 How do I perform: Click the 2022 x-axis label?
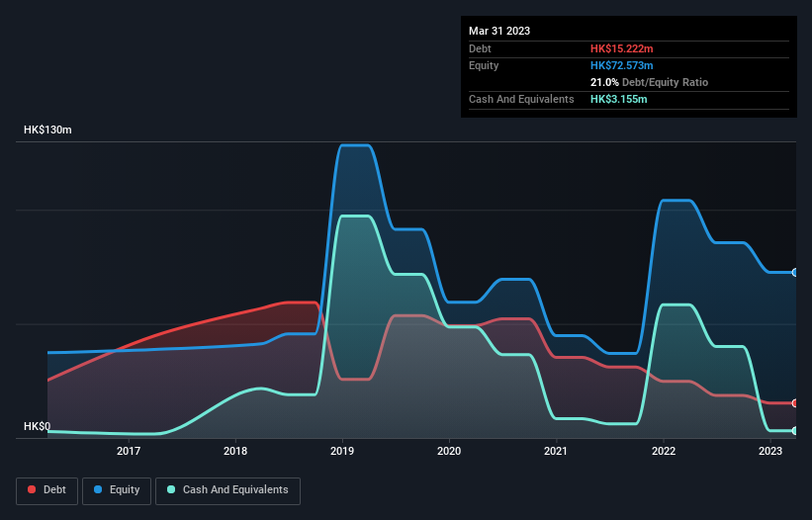[x=664, y=451]
